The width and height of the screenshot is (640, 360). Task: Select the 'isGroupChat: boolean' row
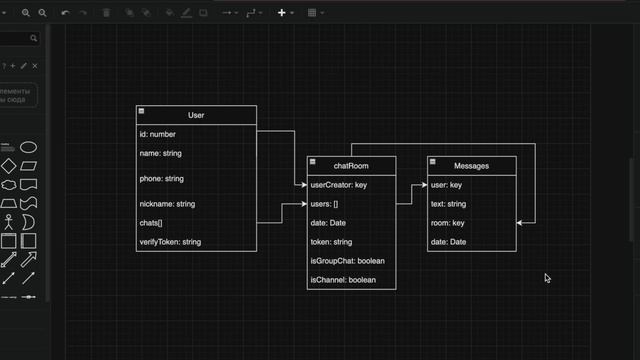[351, 261]
